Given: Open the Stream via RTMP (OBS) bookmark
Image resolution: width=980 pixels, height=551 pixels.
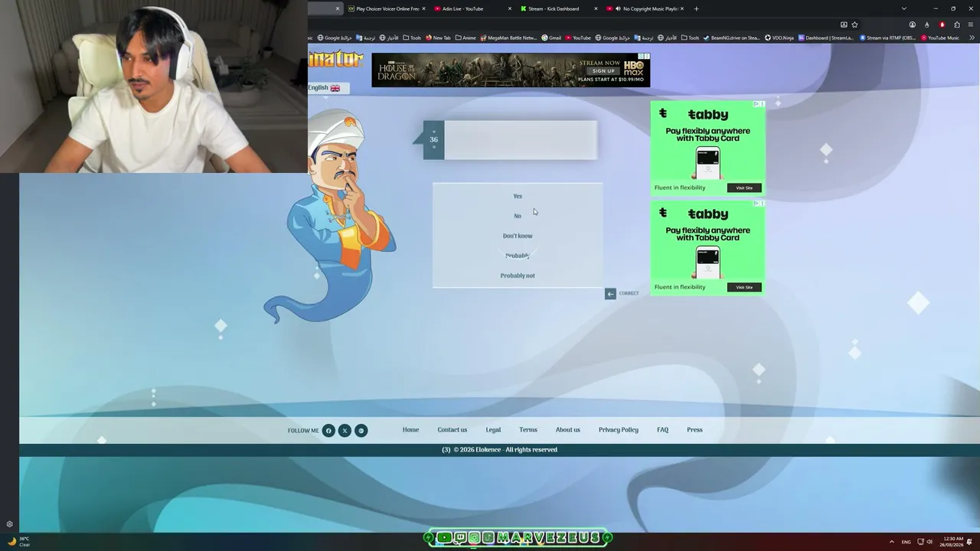Looking at the screenshot, I should (888, 37).
